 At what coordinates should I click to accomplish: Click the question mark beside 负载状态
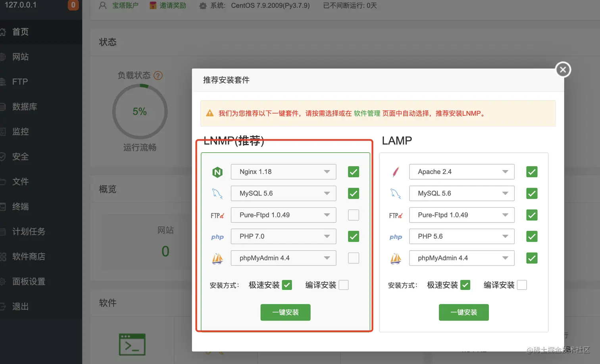click(x=158, y=75)
